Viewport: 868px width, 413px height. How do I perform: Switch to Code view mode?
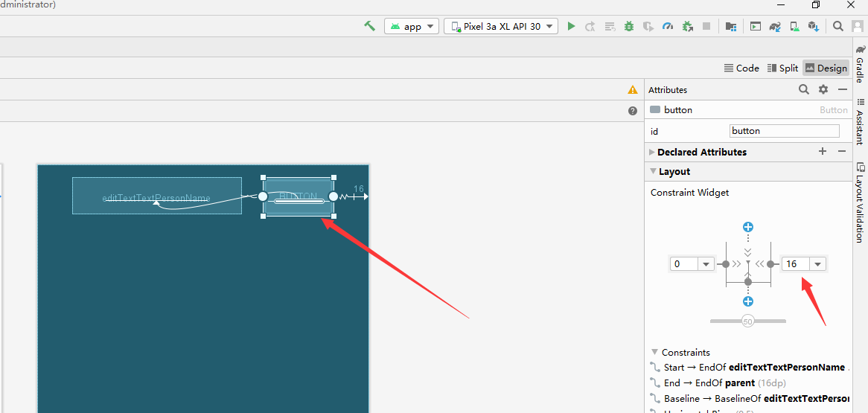click(741, 68)
